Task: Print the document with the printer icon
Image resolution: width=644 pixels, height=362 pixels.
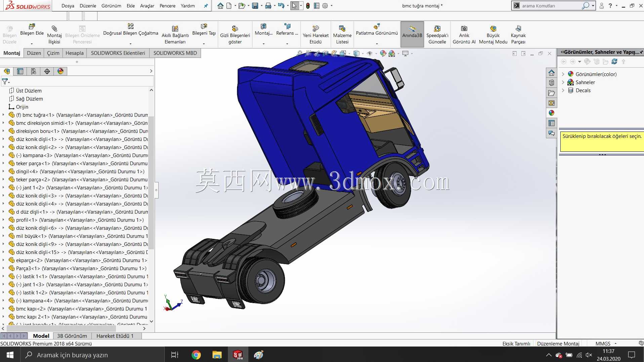Action: (268, 6)
